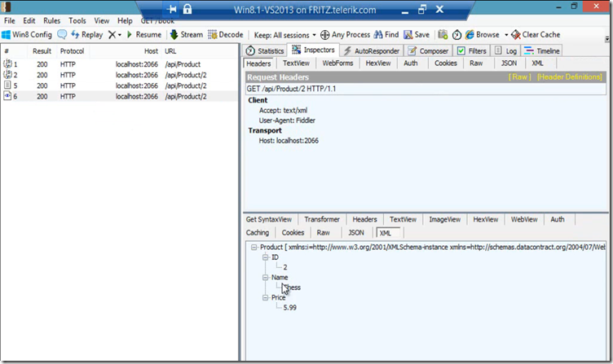Open response WebView tab

[524, 220]
